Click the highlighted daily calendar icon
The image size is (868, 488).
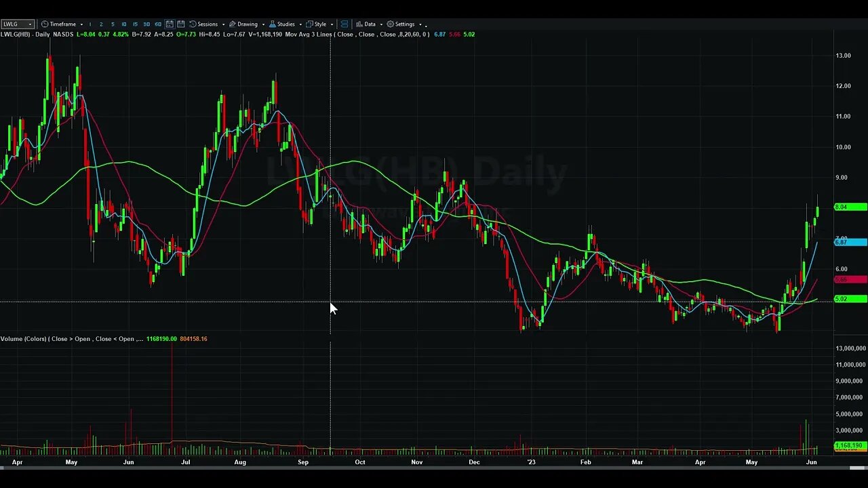[170, 24]
